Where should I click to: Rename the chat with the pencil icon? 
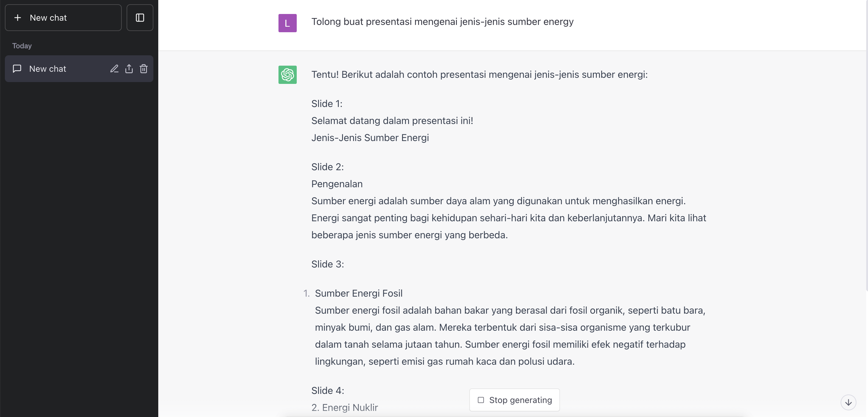(x=114, y=69)
